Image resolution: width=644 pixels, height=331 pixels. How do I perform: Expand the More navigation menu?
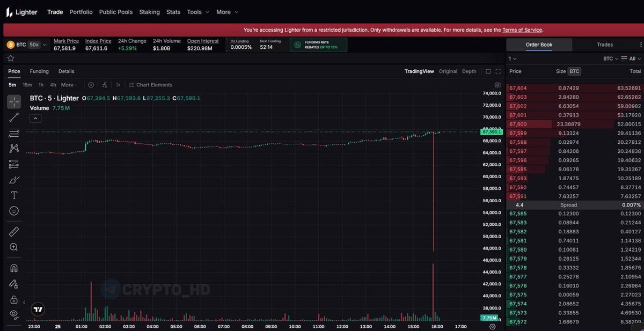coord(227,12)
